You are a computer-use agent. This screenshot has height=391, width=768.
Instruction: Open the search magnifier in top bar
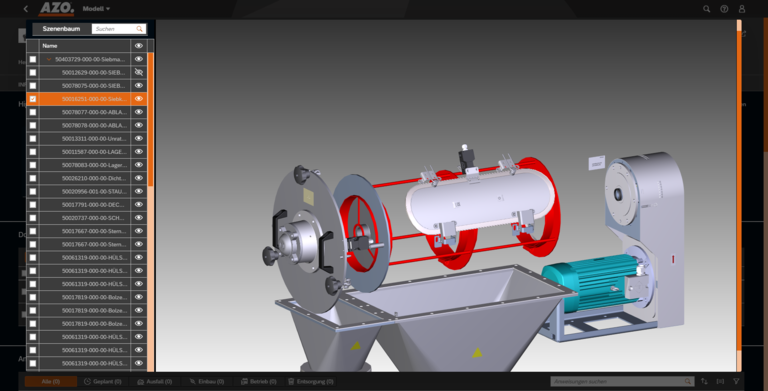pyautogui.click(x=706, y=9)
